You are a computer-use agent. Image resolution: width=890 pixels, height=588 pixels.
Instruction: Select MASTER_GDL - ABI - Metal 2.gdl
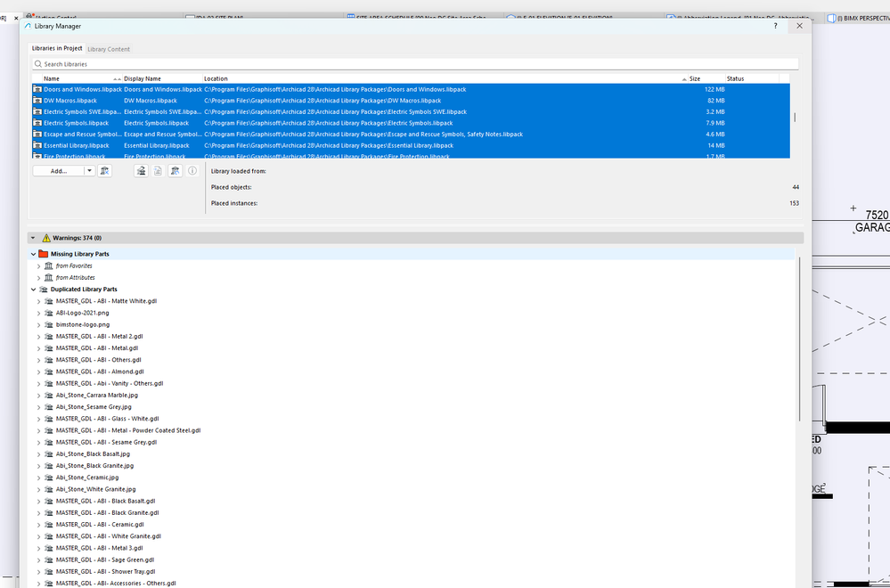point(99,337)
